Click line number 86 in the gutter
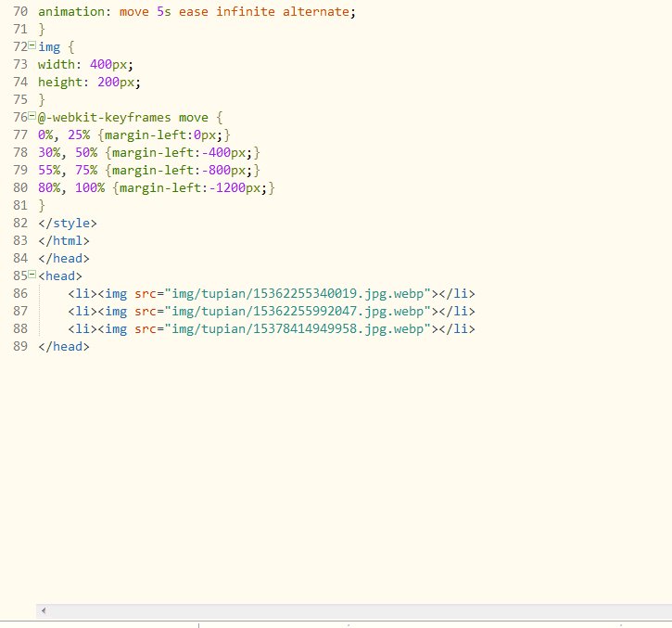672x628 pixels. click(20, 293)
